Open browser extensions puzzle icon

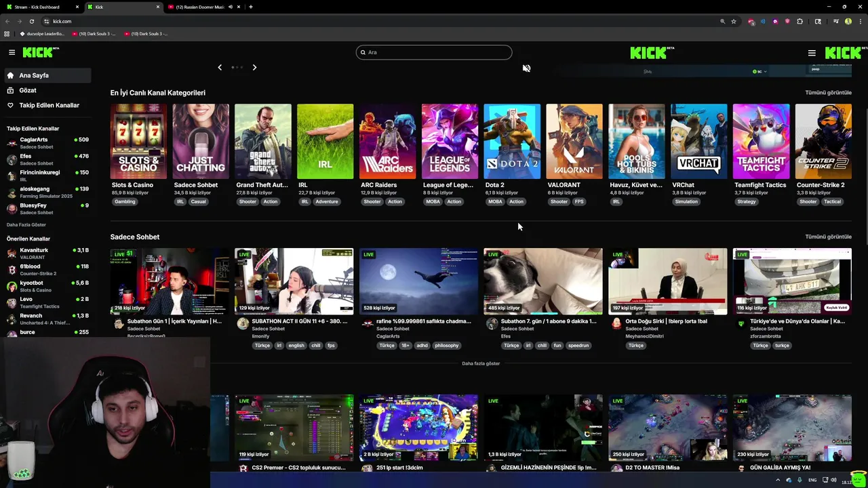tap(800, 21)
